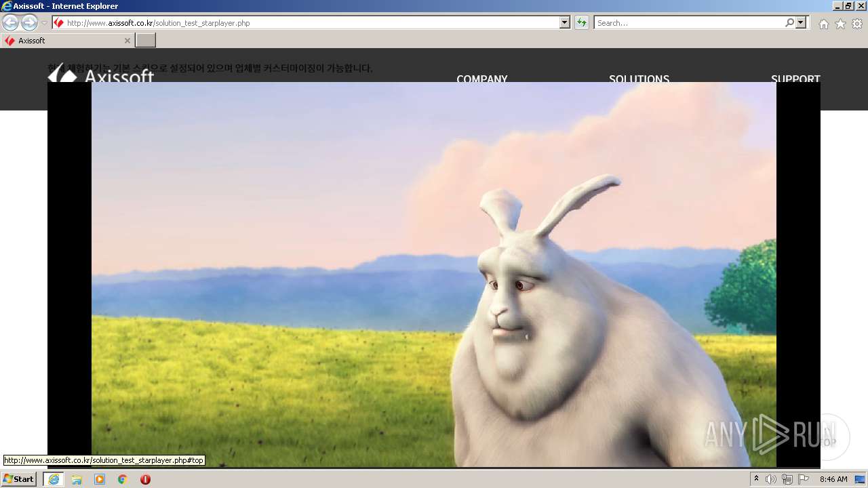Screen dimensions: 868x488
Task: Open Action Center flag tray icon
Action: [804, 479]
